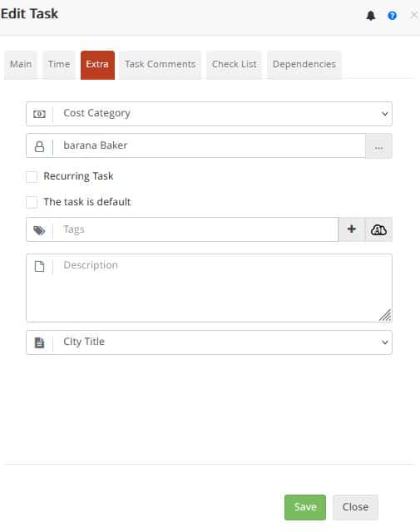
Task: Open the Check List tab
Action: [234, 65]
